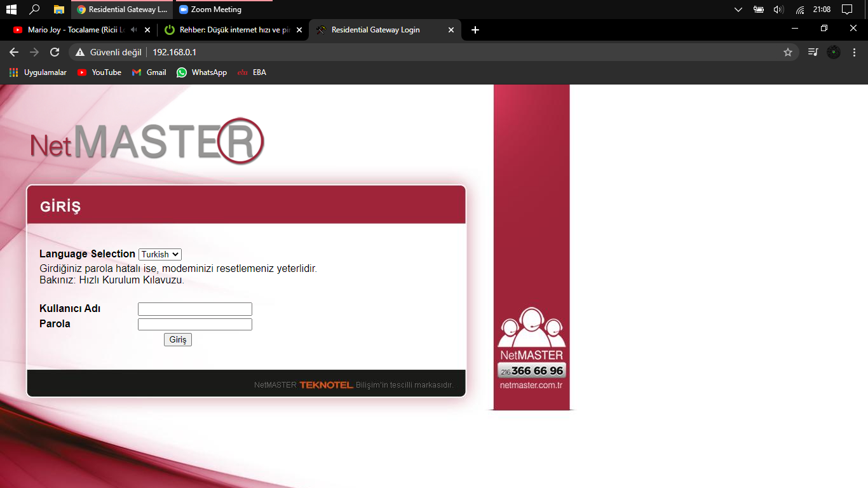Click the 'Girdiğiniz parola hatalı ise' message
The height and width of the screenshot is (488, 868).
(178, 269)
